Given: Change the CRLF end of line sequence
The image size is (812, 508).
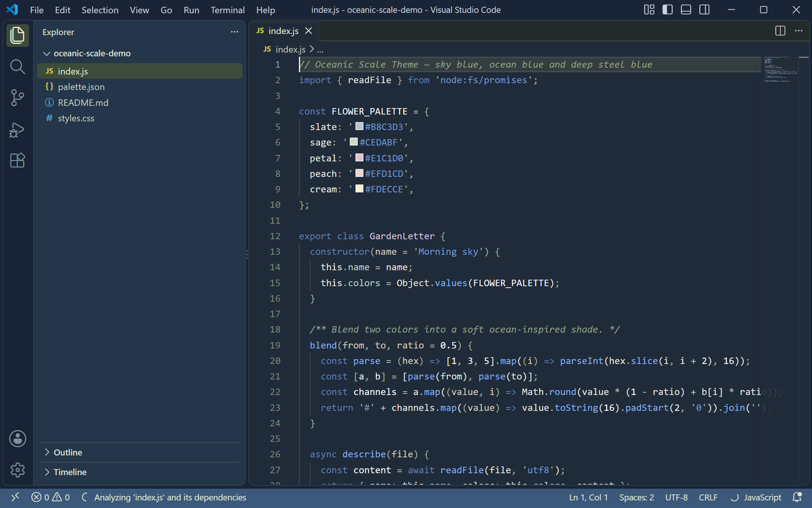Looking at the screenshot, I should [x=708, y=497].
